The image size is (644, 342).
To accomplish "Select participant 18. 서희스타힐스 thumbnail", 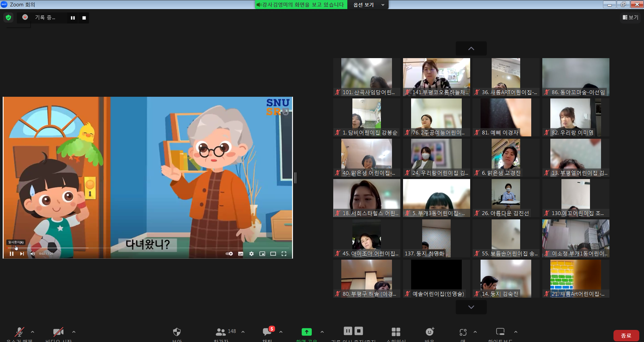I will tap(366, 198).
